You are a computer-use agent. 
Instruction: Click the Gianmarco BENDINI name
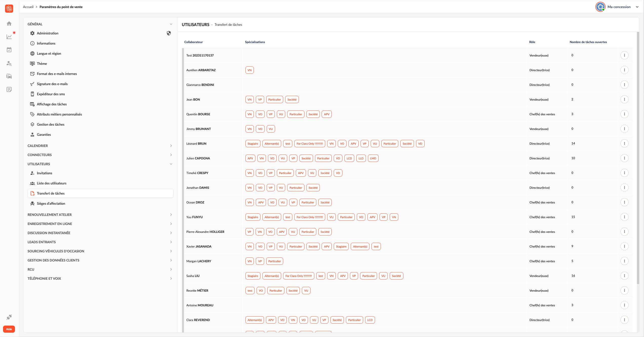[200, 85]
